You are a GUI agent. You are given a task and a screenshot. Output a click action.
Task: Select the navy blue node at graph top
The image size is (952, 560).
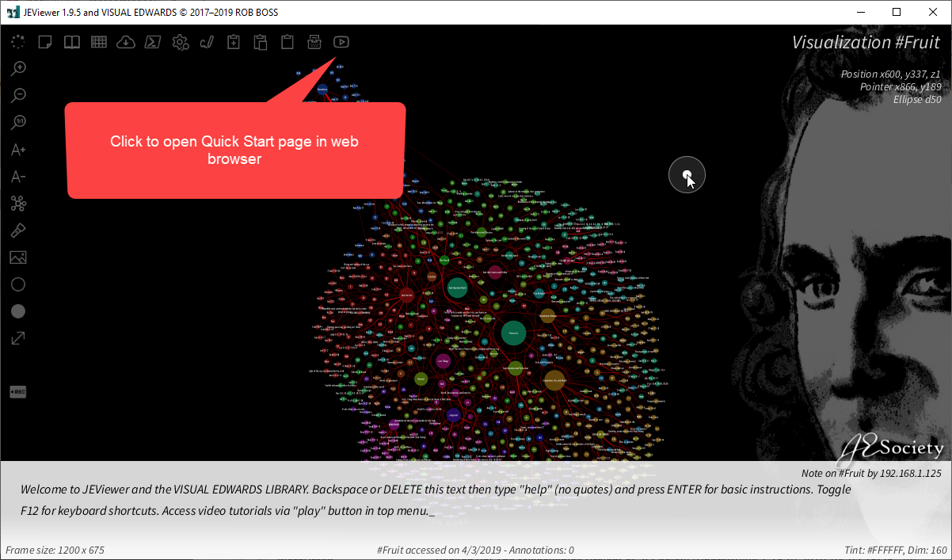322,91
